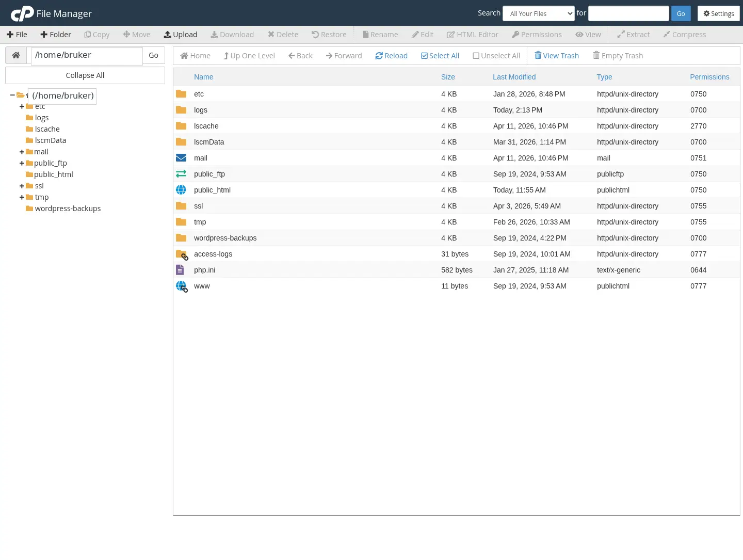Viewport: 743px width, 560px height.
Task: Open the Upload tool
Action: (180, 34)
